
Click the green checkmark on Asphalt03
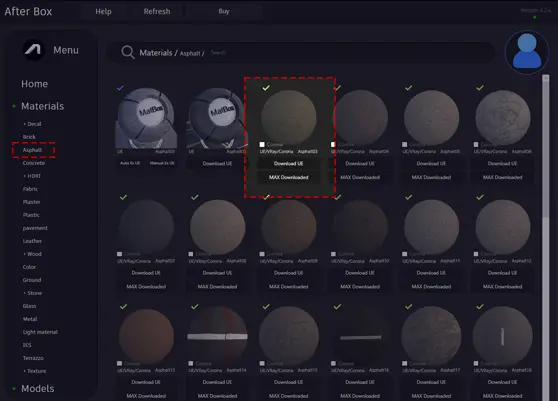(x=266, y=88)
